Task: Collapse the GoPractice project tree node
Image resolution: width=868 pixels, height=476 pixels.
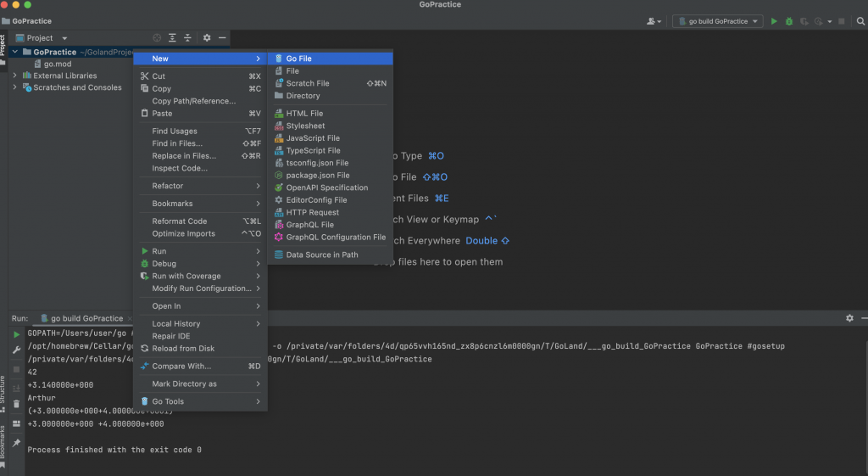Action: 15,52
